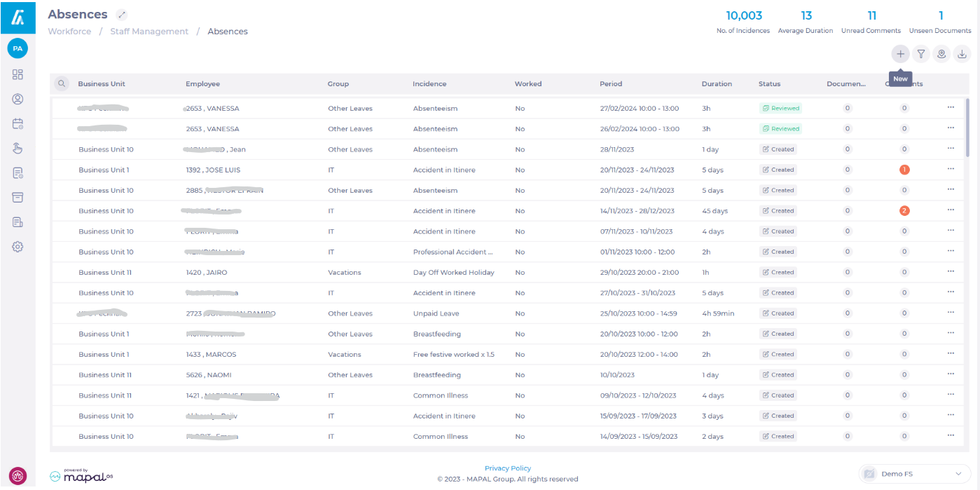This screenshot has height=490, width=980.
Task: Click the Free festive worked x 1.5 cell
Action: [x=453, y=355]
